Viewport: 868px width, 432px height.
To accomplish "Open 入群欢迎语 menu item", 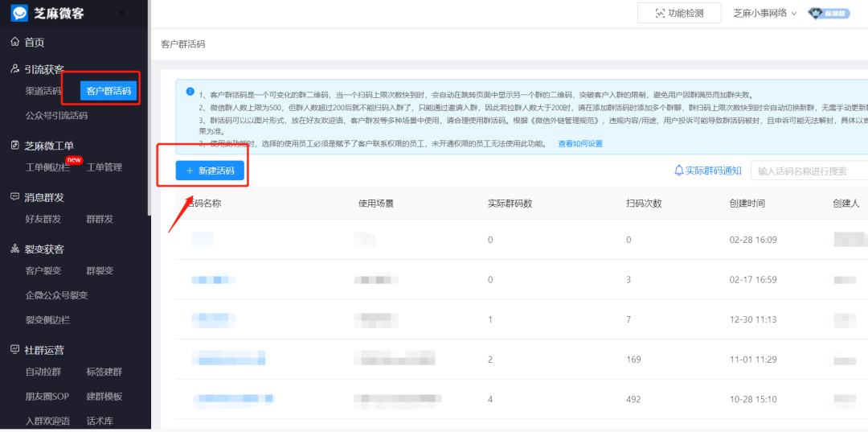I will coord(47,421).
